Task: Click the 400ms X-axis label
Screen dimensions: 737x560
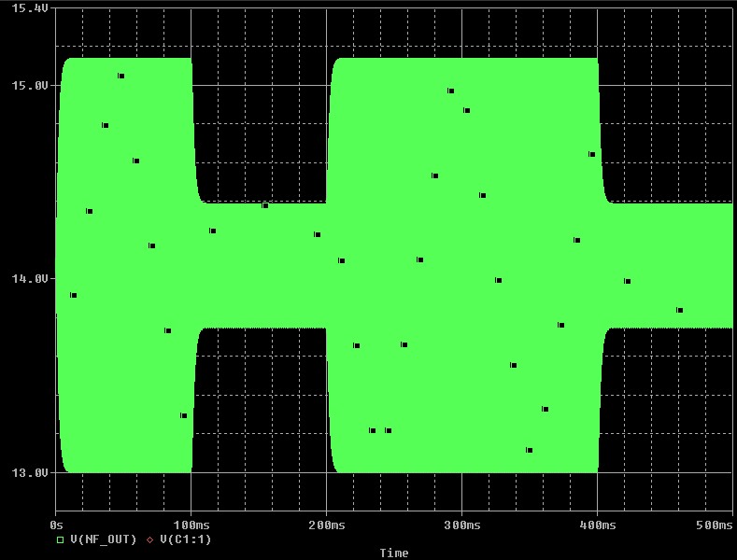Action: pos(598,525)
